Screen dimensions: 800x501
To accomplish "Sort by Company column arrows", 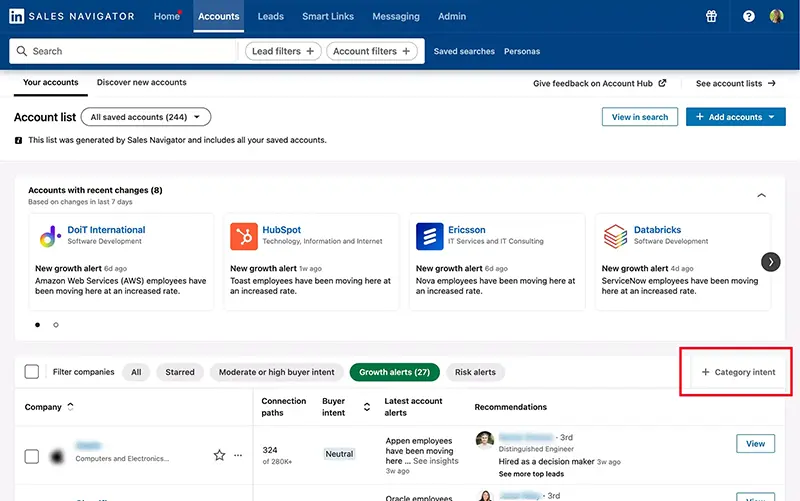I will click(70, 407).
